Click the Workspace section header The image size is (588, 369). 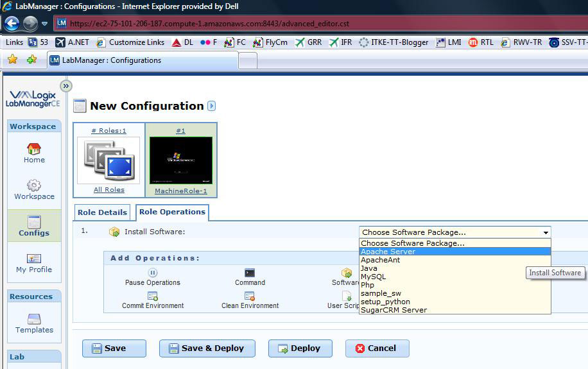[x=33, y=126]
